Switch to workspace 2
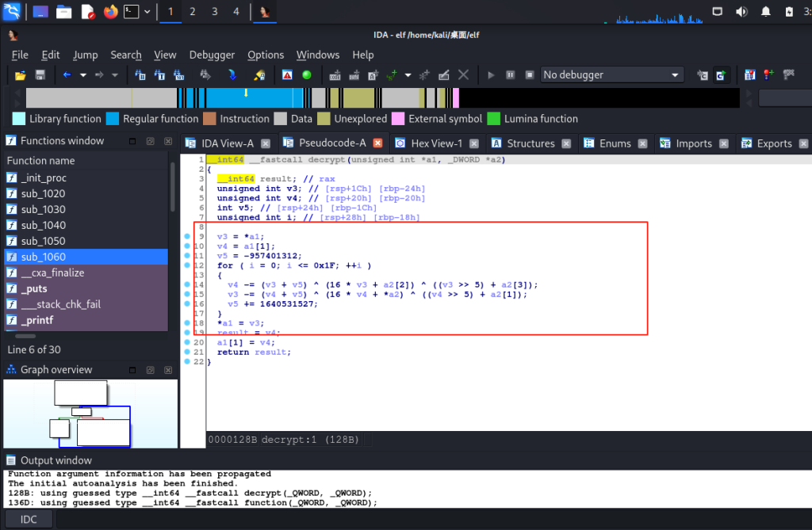Image resolution: width=812 pixels, height=530 pixels. [x=193, y=11]
